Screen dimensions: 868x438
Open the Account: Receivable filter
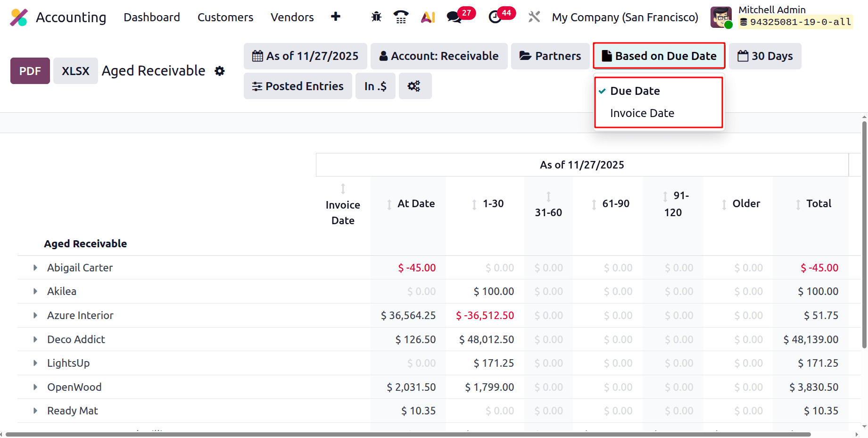(439, 56)
